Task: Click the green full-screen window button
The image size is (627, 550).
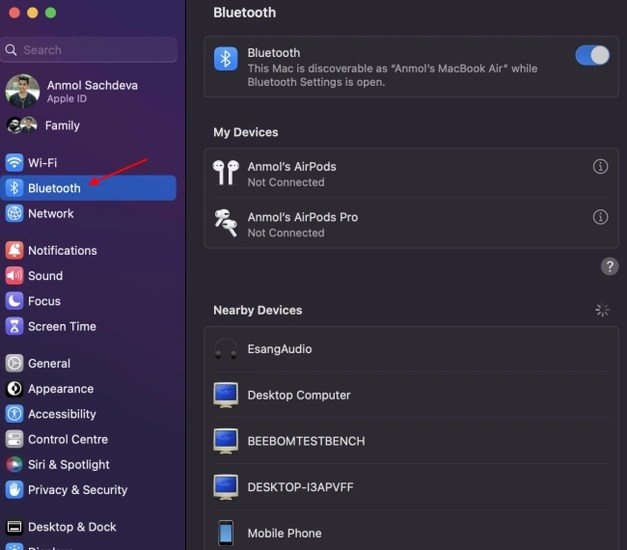Action: pyautogui.click(x=51, y=13)
